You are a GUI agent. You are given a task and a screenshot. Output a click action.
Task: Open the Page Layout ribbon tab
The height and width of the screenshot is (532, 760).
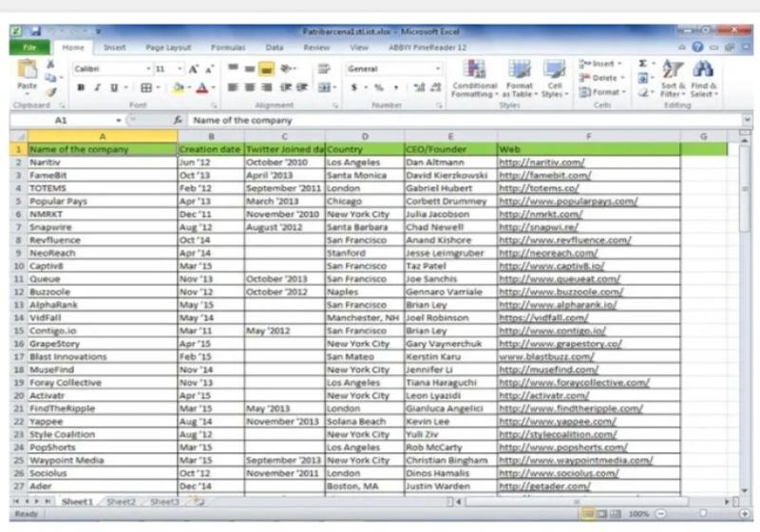click(167, 47)
